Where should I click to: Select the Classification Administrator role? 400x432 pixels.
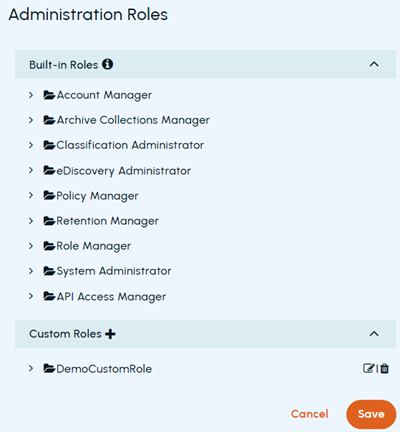click(x=130, y=145)
